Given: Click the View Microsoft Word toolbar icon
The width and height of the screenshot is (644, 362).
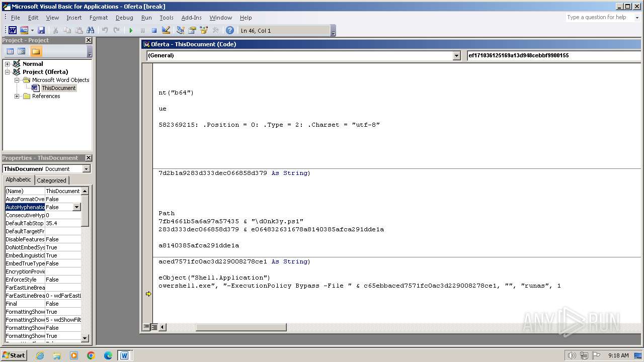Looking at the screenshot, I should 13,31.
